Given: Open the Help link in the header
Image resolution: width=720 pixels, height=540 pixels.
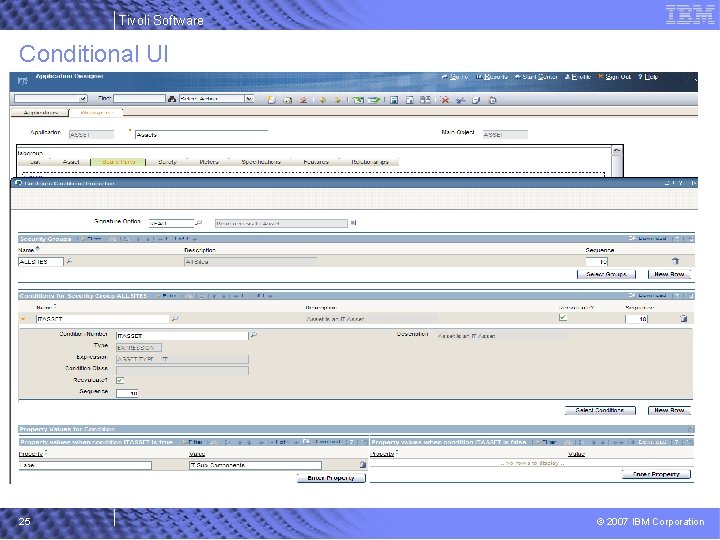Looking at the screenshot, I should (648, 77).
